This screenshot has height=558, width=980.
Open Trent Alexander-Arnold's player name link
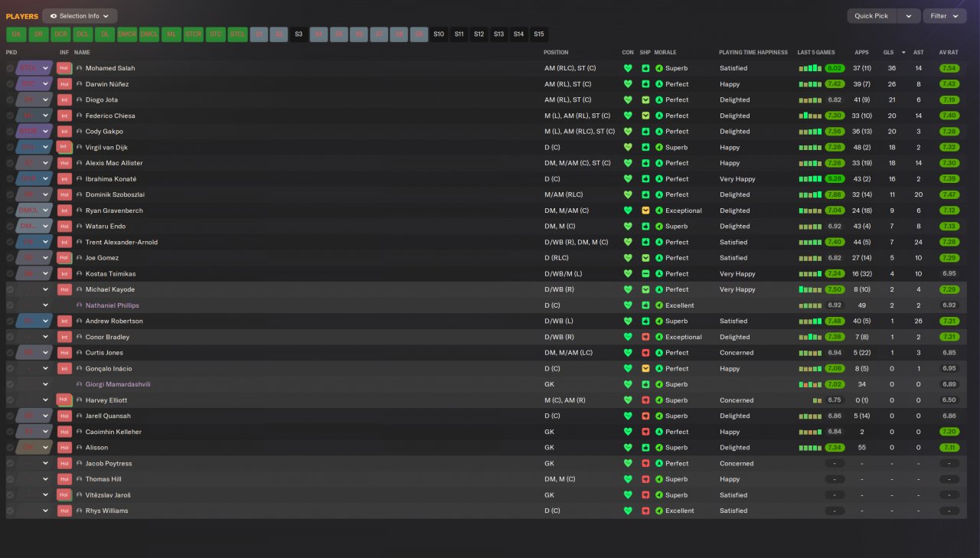122,243
